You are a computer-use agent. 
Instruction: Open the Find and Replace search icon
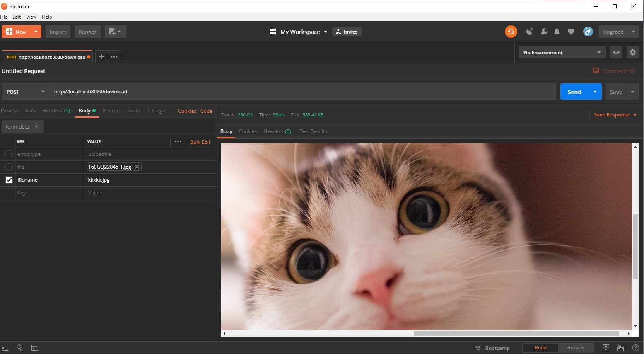19,348
